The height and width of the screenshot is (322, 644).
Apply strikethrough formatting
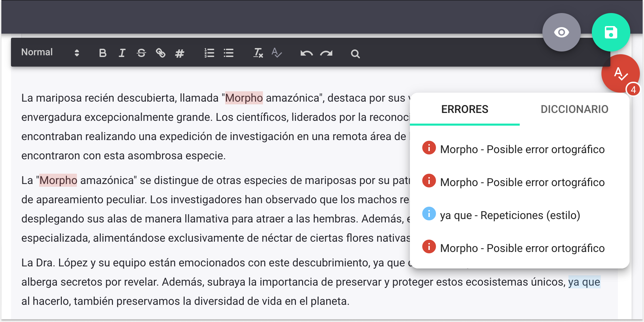(x=141, y=53)
